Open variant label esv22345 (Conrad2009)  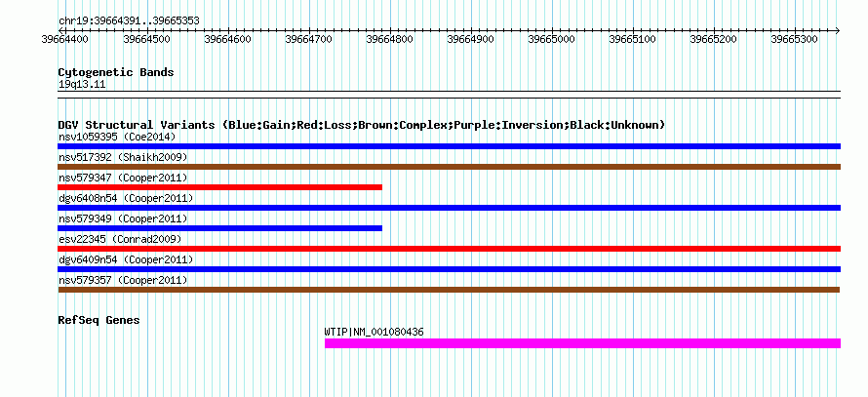[120, 239]
